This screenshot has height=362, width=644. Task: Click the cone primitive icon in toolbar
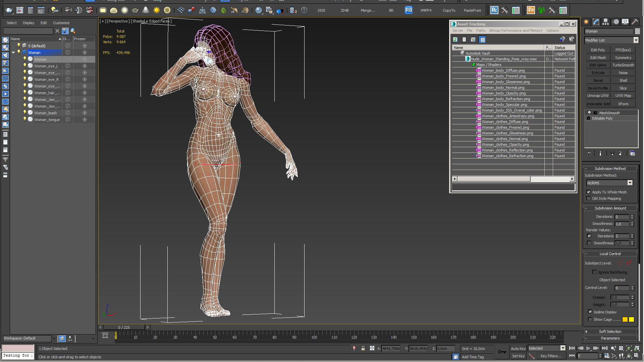[x=146, y=10]
